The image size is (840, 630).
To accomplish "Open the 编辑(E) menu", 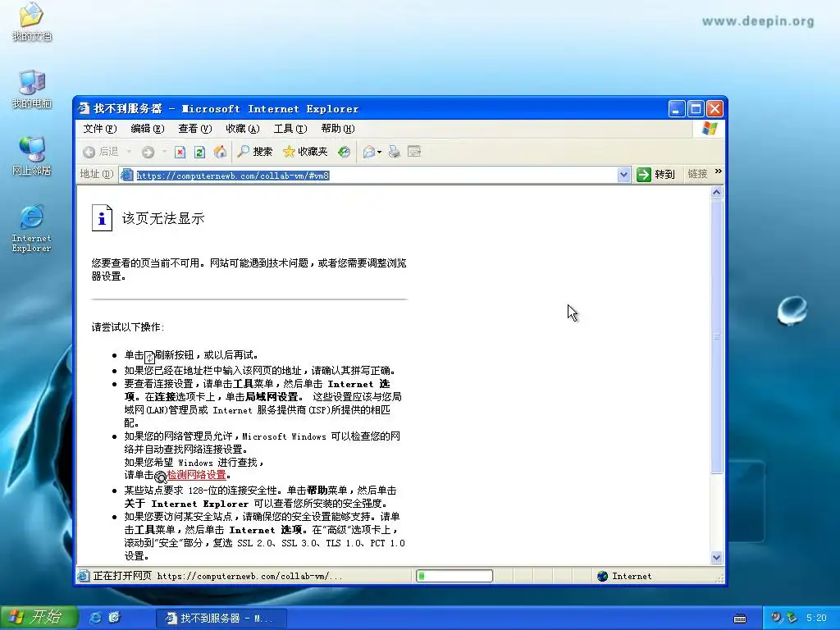I will (148, 129).
